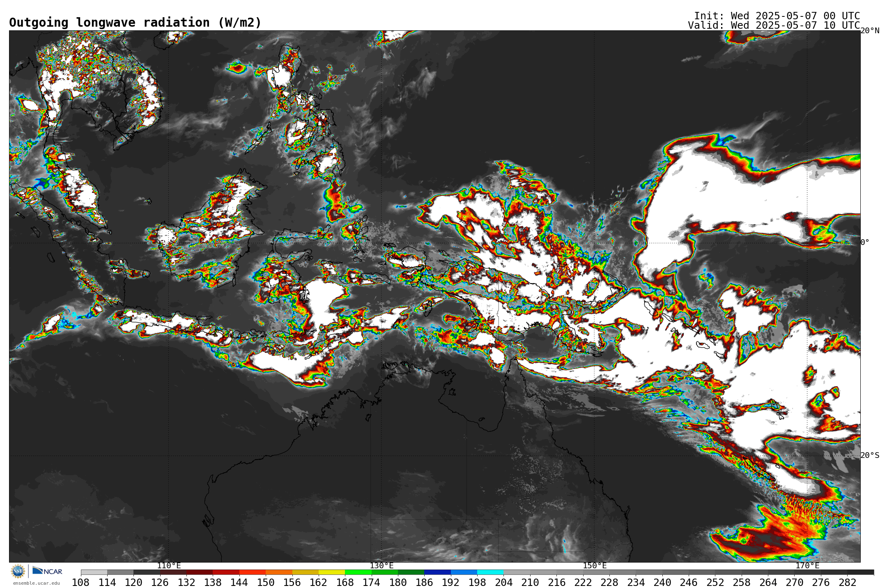Pick the bright red 144-150 colorbar swatch
The width and height of the screenshot is (887, 588).
click(253, 572)
